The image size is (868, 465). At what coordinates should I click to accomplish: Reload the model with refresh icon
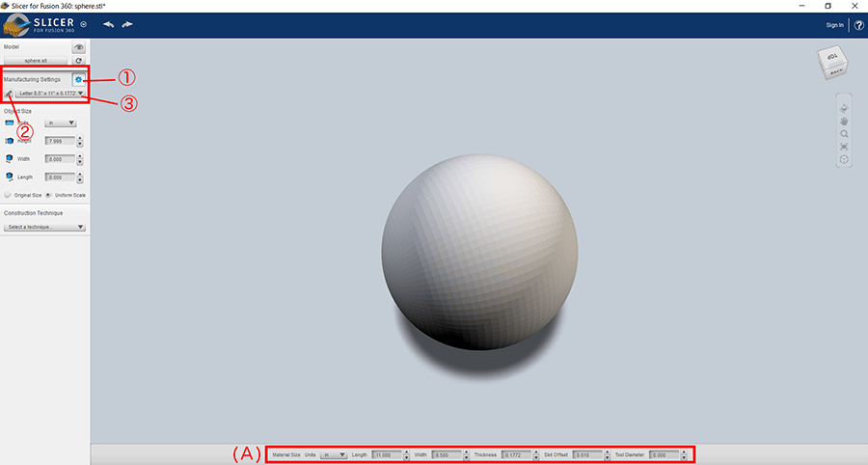coord(79,61)
